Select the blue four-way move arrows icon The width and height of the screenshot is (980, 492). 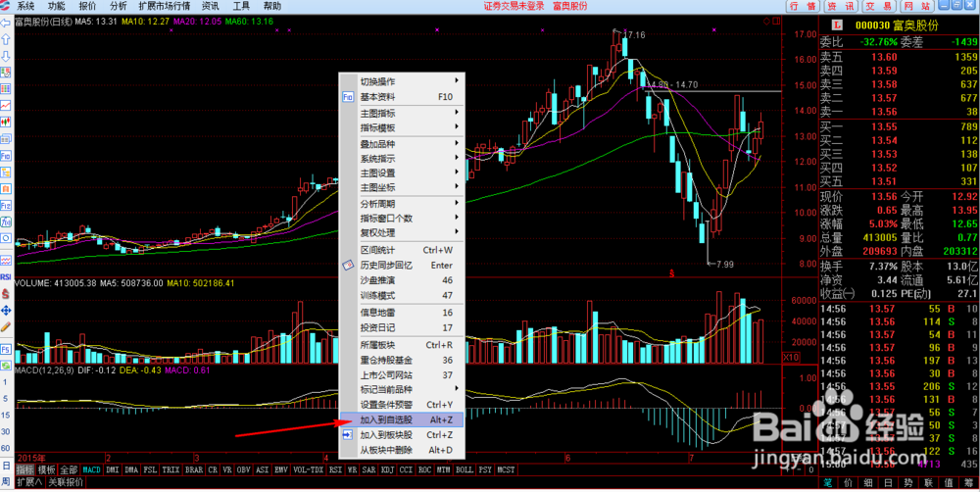click(x=6, y=310)
